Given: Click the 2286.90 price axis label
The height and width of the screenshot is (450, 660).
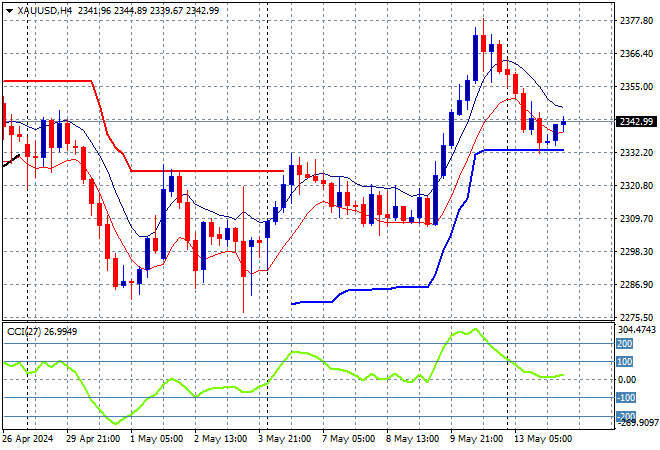Looking at the screenshot, I should [636, 285].
